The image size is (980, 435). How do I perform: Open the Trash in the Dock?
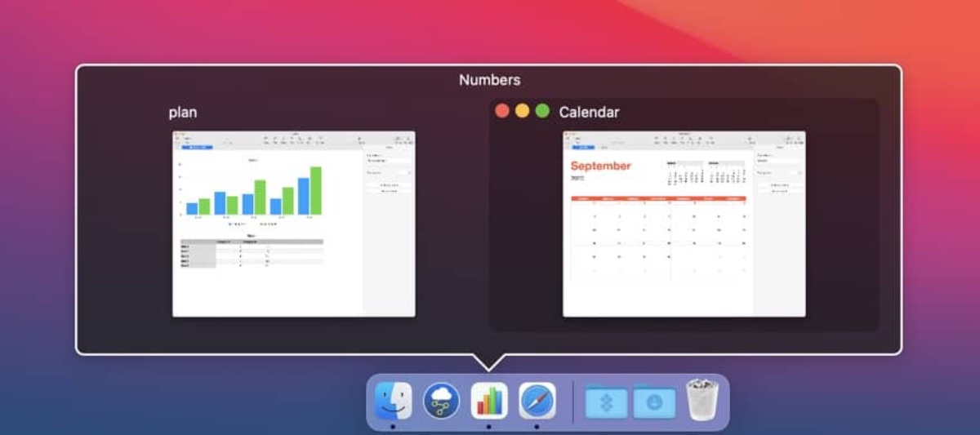click(x=702, y=400)
